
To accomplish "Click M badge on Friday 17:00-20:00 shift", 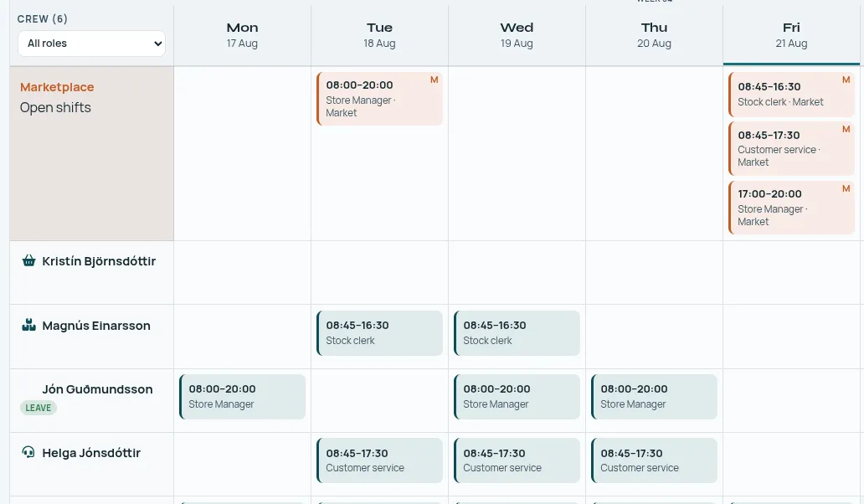I will pos(846,188).
